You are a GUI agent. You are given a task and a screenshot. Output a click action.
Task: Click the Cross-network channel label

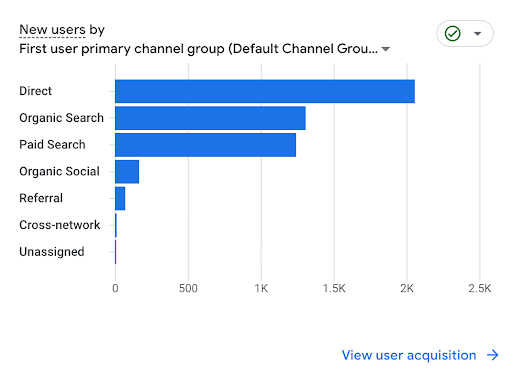click(x=60, y=225)
